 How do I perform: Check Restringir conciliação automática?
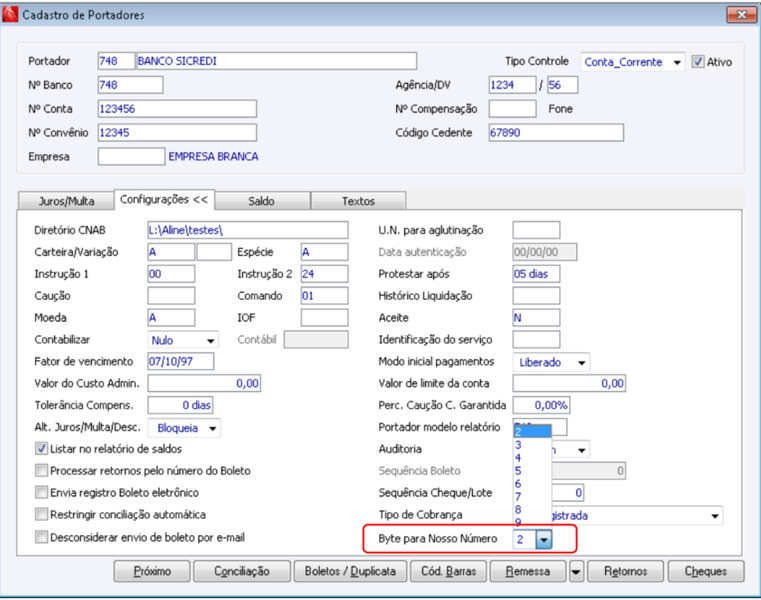(42, 514)
